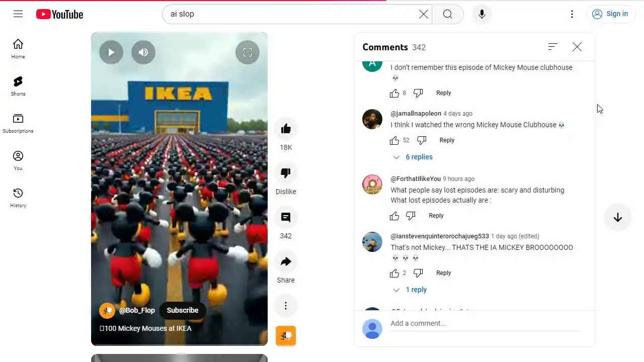Mute the short's volume
Viewport: 644px width, 362px height.
[143, 52]
